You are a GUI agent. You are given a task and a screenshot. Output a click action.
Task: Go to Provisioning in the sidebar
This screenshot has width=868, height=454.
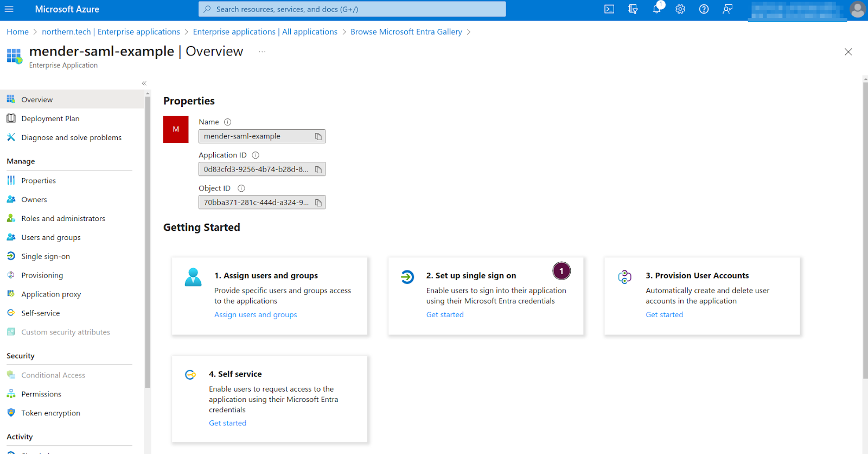tap(42, 275)
